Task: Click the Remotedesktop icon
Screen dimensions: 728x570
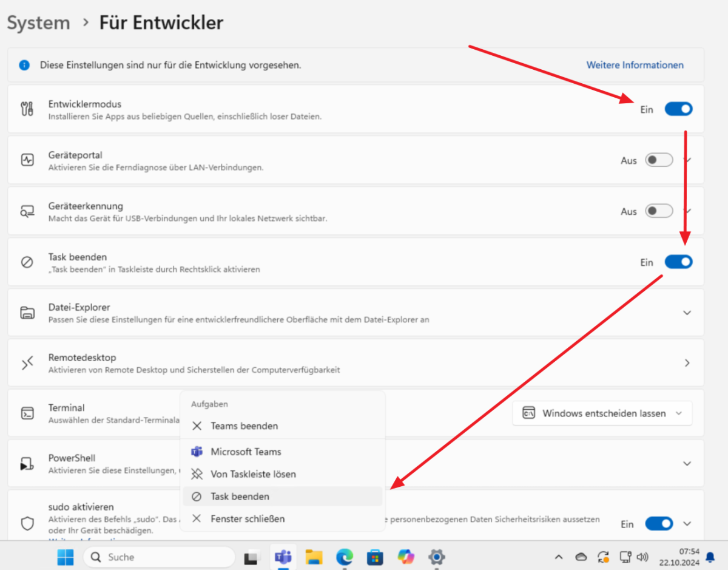Action: pos(27,363)
